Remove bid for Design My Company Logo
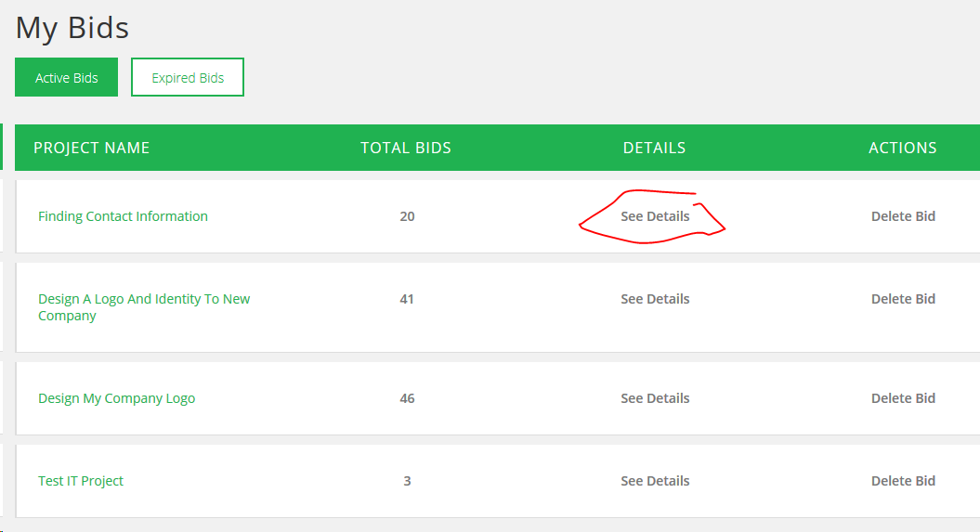Image resolution: width=980 pixels, height=532 pixels. (903, 398)
